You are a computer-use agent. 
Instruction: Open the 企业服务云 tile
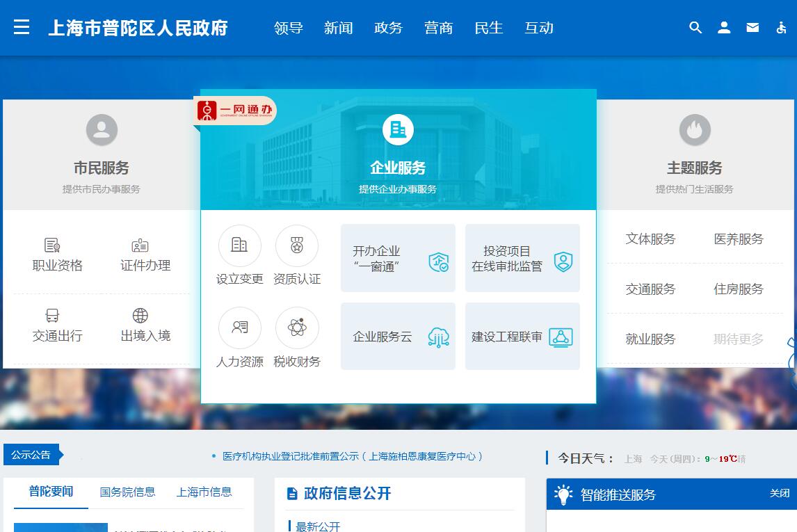point(398,337)
